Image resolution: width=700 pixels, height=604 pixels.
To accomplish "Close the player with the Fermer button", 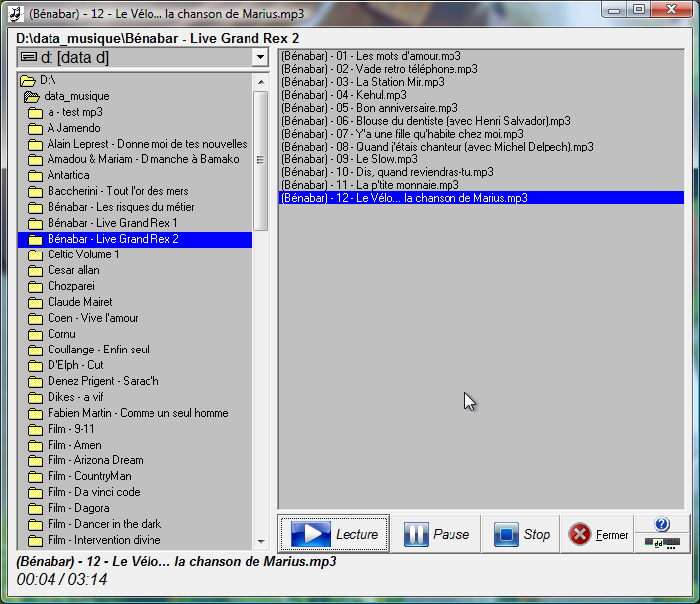I will (597, 534).
